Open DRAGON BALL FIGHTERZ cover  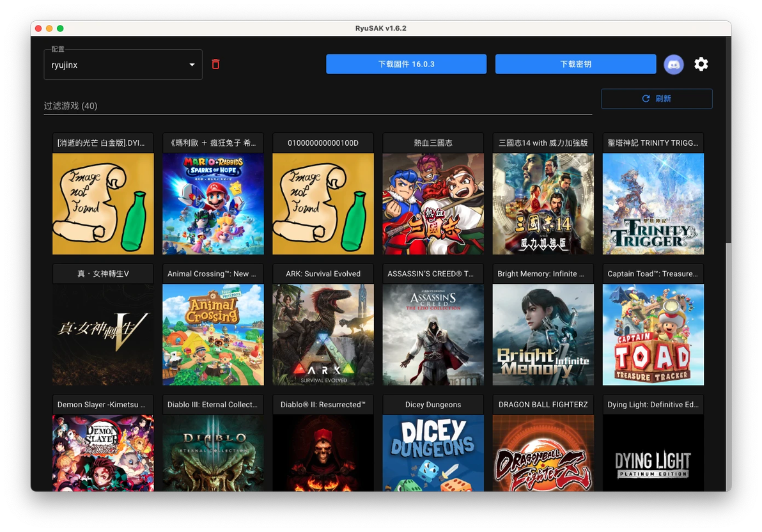click(x=543, y=453)
